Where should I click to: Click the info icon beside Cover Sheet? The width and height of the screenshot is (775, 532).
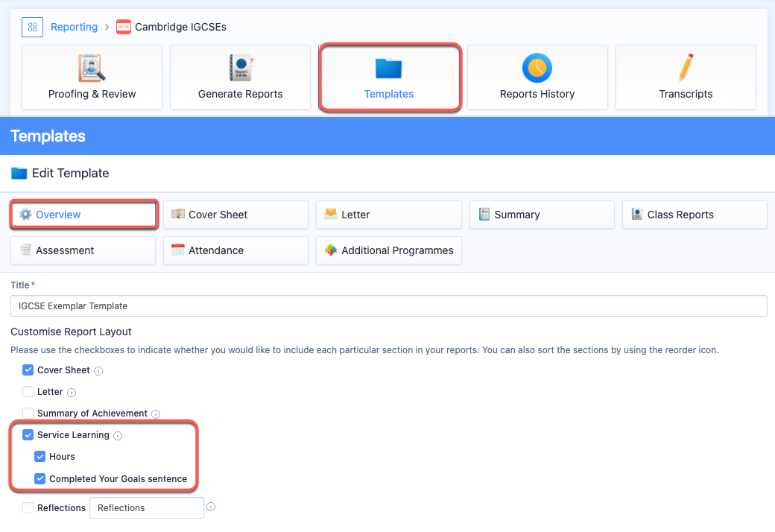(x=98, y=370)
